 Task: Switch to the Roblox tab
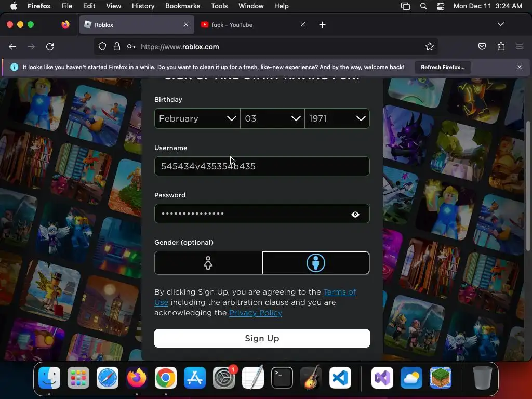(x=137, y=25)
